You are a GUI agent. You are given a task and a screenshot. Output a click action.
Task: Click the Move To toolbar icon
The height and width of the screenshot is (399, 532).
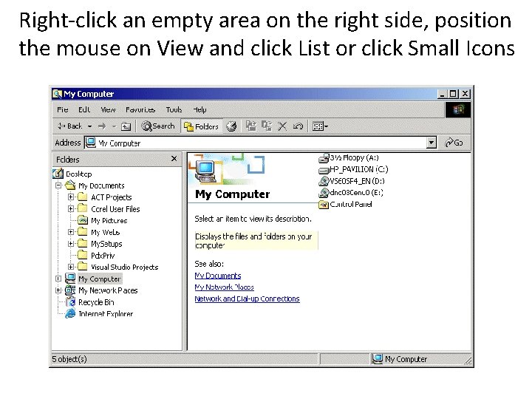(251, 126)
